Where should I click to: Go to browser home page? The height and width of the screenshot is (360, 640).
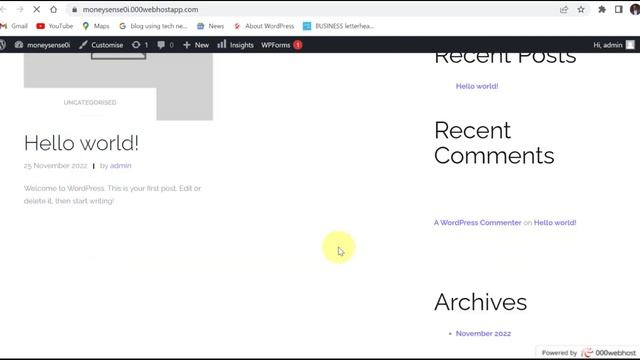tap(53, 9)
